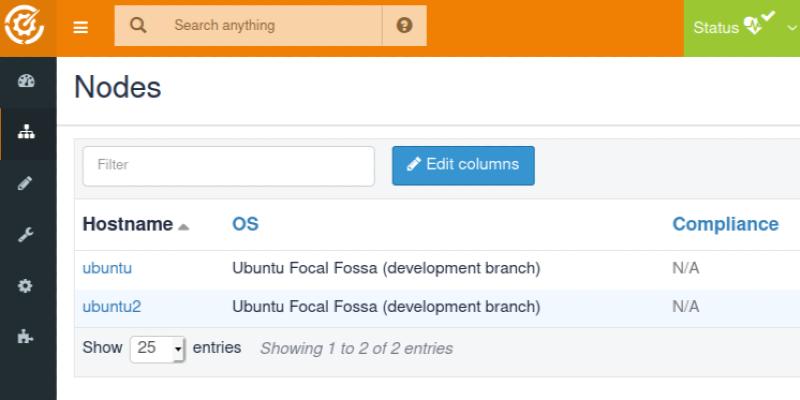The image size is (800, 400).
Task: Sort table by OS column
Action: [245, 225]
